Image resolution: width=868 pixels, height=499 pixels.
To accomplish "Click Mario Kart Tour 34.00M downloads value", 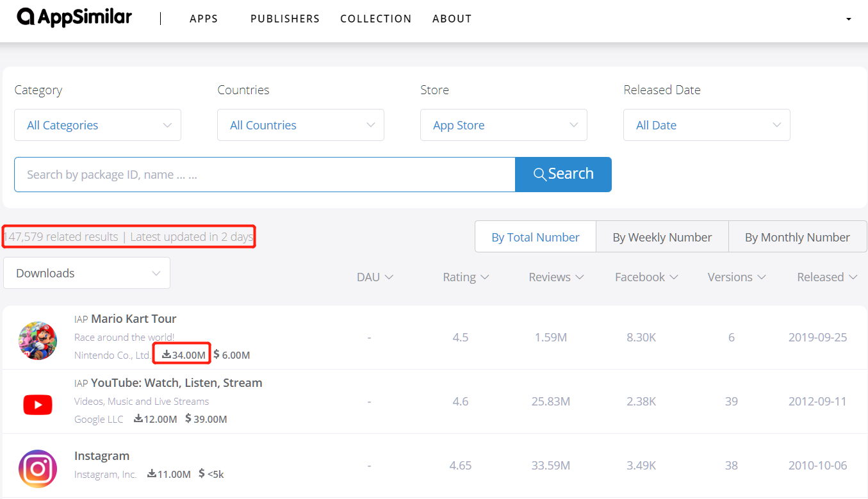I will tap(184, 355).
